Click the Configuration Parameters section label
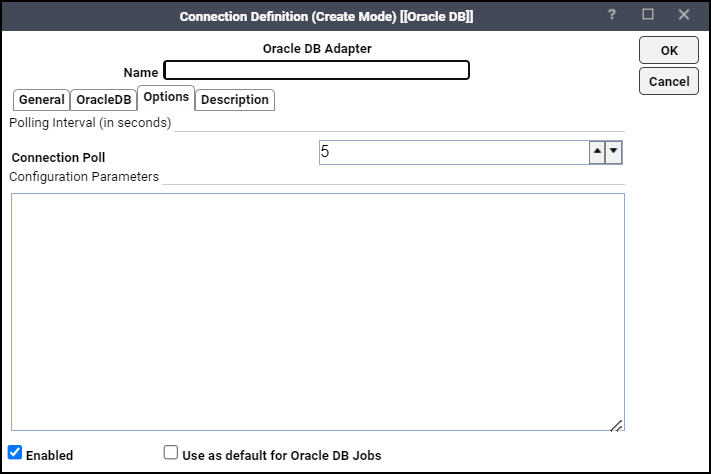Screen dimensions: 711x474 pos(84,176)
